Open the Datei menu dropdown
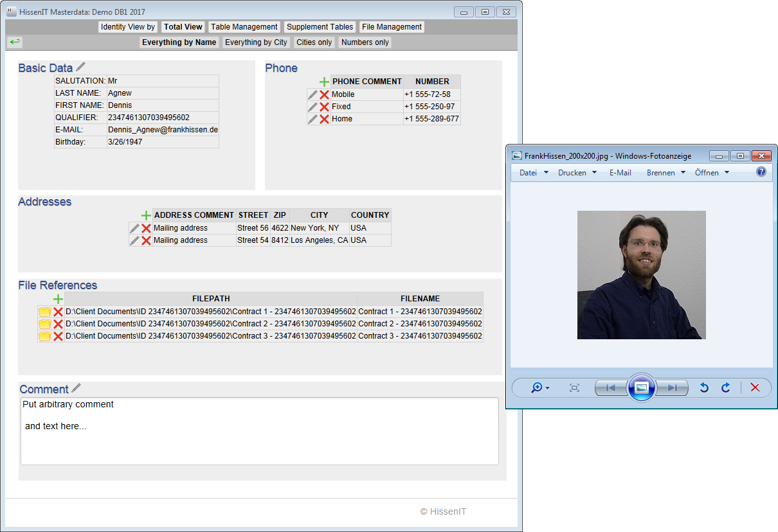The width and height of the screenshot is (778, 532). pos(534,173)
